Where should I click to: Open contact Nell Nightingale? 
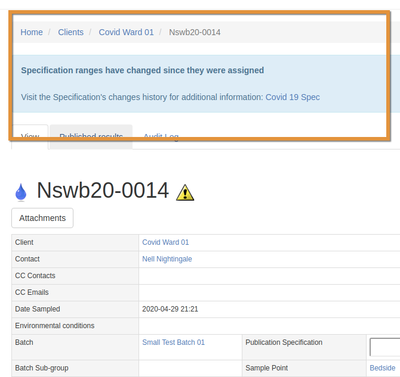(x=167, y=259)
